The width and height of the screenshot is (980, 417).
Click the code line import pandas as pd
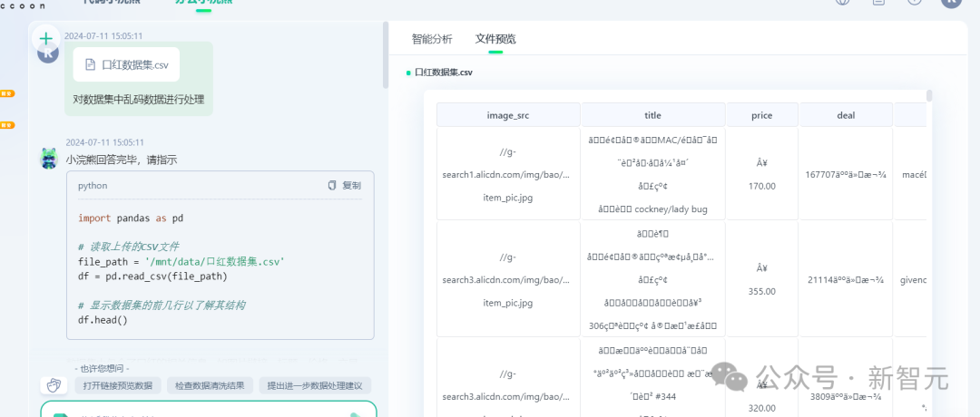(x=131, y=218)
